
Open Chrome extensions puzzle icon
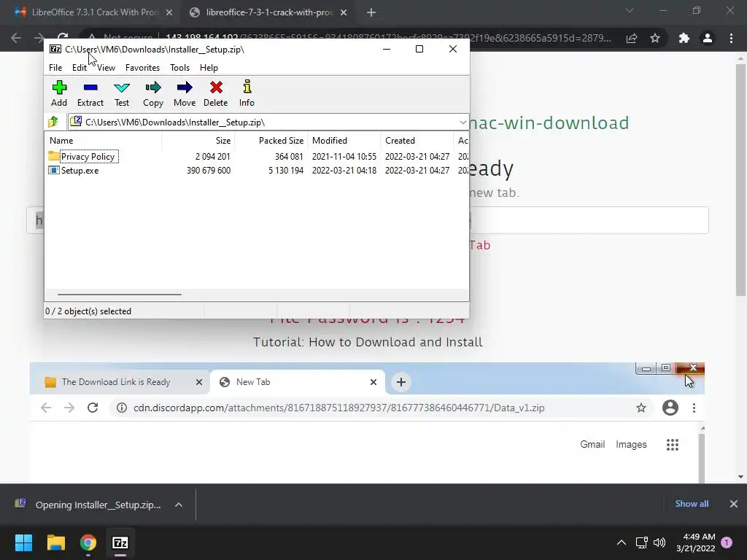[x=684, y=38]
